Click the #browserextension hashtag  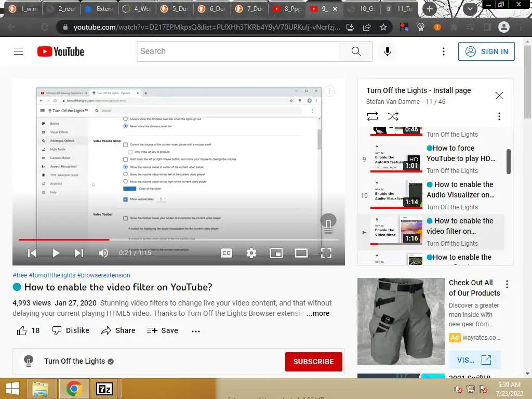coord(104,275)
